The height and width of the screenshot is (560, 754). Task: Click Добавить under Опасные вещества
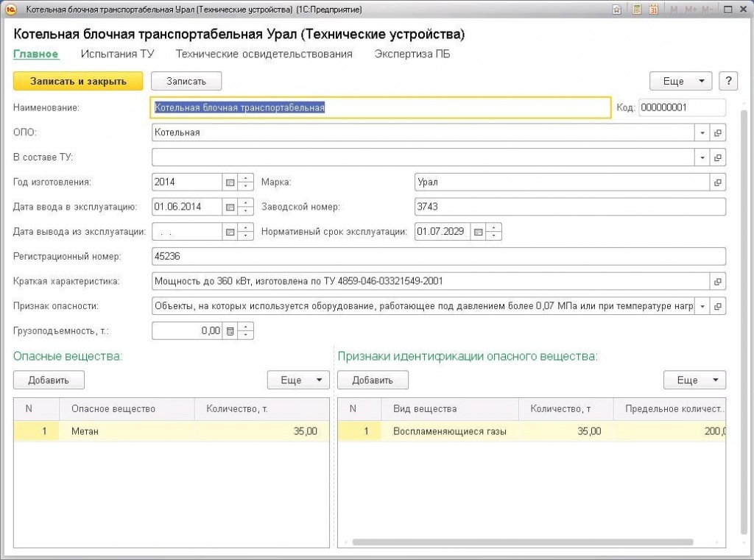click(49, 380)
